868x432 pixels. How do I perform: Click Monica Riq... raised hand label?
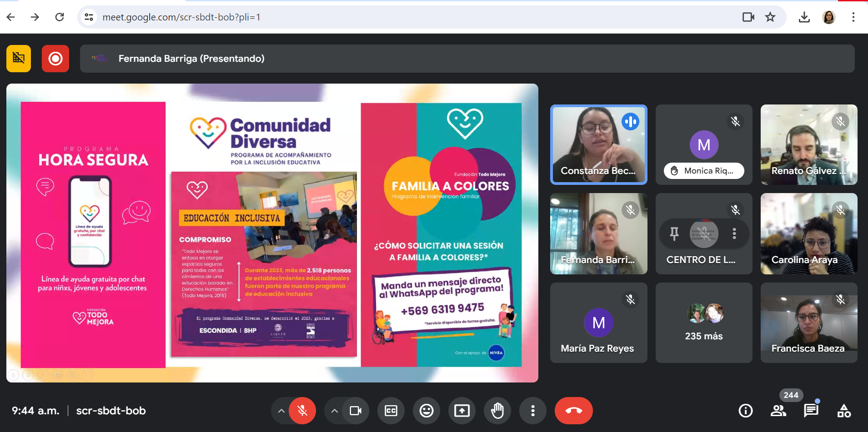(704, 171)
